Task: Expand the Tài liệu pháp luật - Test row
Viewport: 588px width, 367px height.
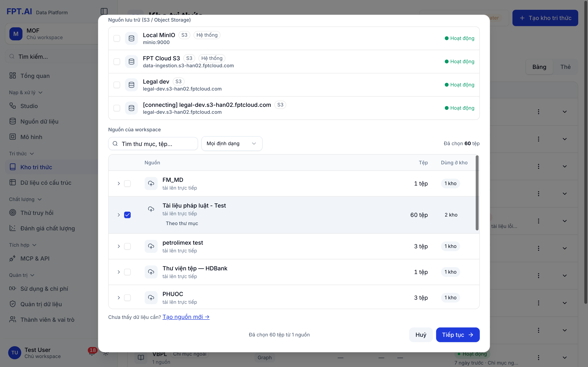Action: point(119,215)
